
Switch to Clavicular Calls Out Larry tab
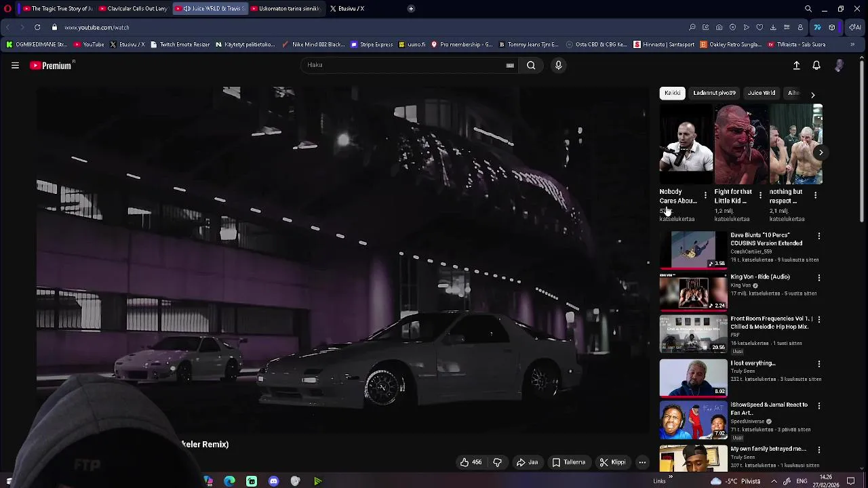click(x=133, y=9)
